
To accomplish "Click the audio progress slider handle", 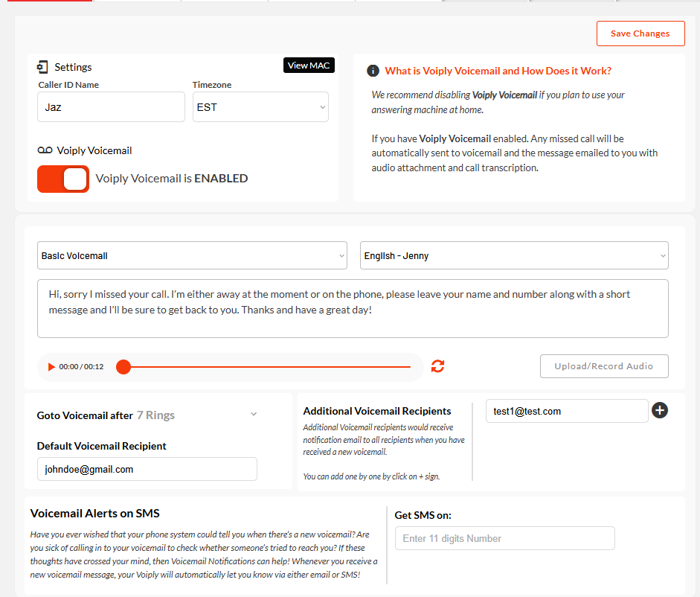I will (123, 367).
